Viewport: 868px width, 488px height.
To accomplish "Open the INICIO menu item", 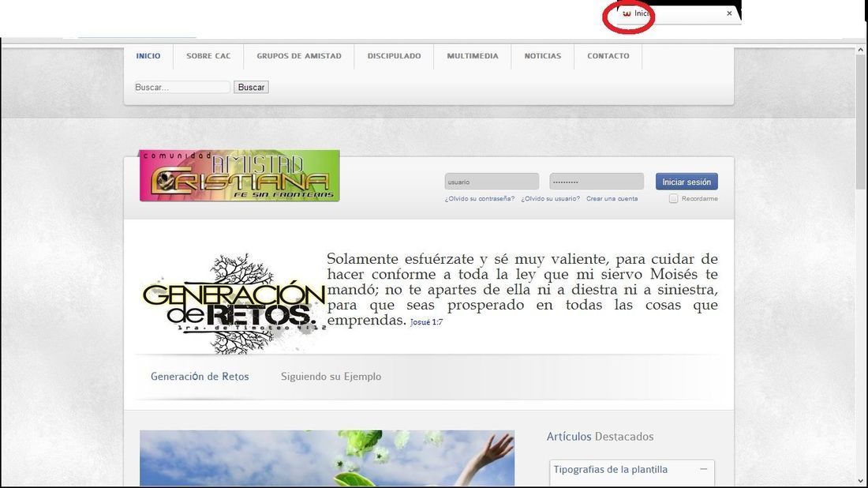I will click(x=148, y=56).
